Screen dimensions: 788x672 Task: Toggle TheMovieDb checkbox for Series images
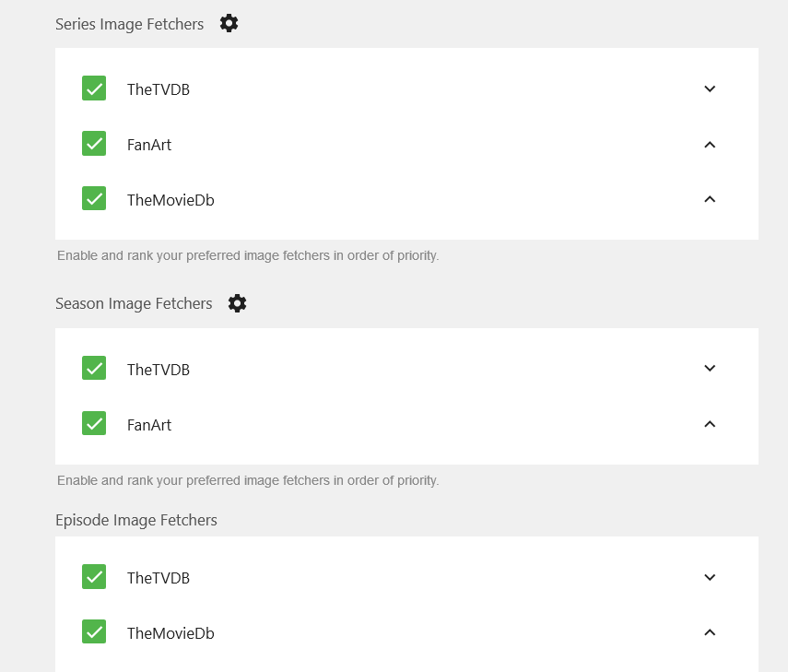(x=94, y=198)
